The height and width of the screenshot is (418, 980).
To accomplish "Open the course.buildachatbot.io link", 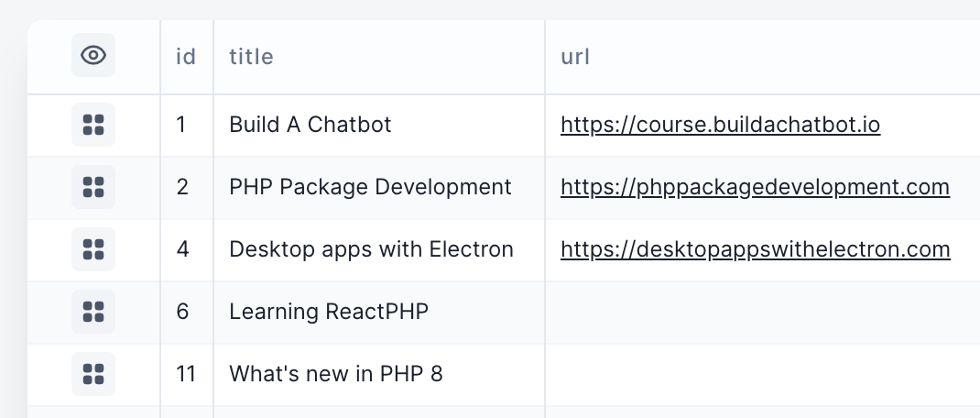I will [720, 125].
